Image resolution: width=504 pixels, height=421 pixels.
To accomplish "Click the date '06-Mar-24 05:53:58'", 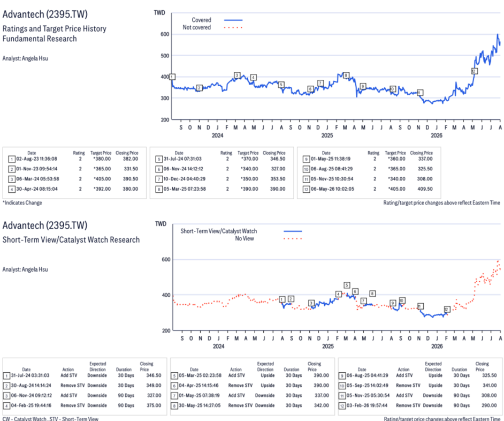I will click(37, 179).
